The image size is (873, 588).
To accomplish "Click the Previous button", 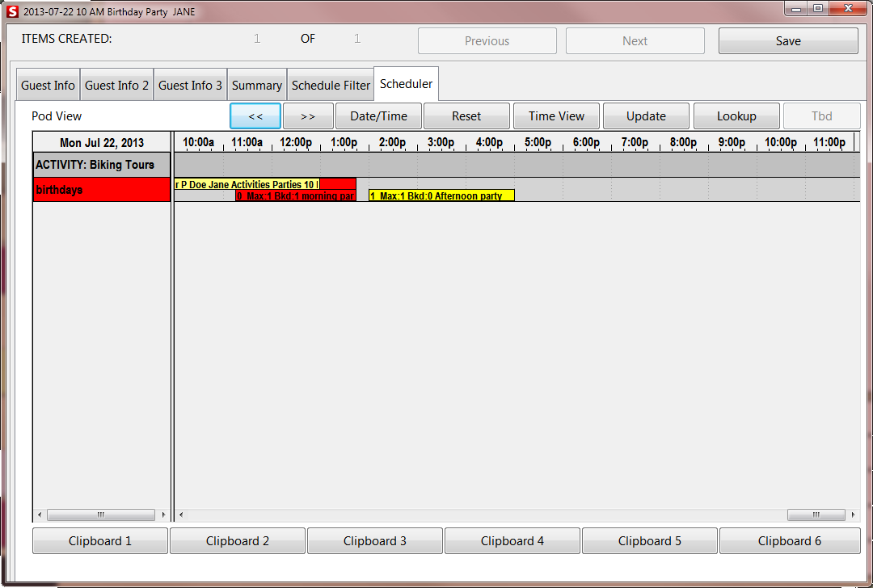I will [487, 40].
